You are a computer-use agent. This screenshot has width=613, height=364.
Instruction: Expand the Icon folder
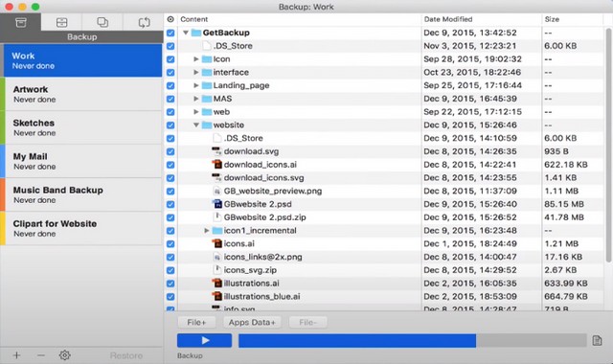196,59
